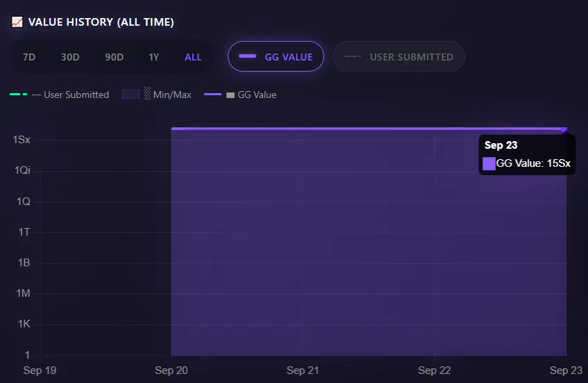The width and height of the screenshot is (588, 383).
Task: Click the 1Sx y-axis label
Action: tap(22, 140)
